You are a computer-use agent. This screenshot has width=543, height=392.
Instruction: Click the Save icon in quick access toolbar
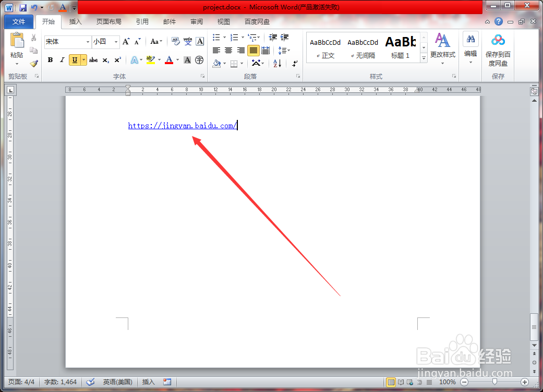click(x=23, y=7)
